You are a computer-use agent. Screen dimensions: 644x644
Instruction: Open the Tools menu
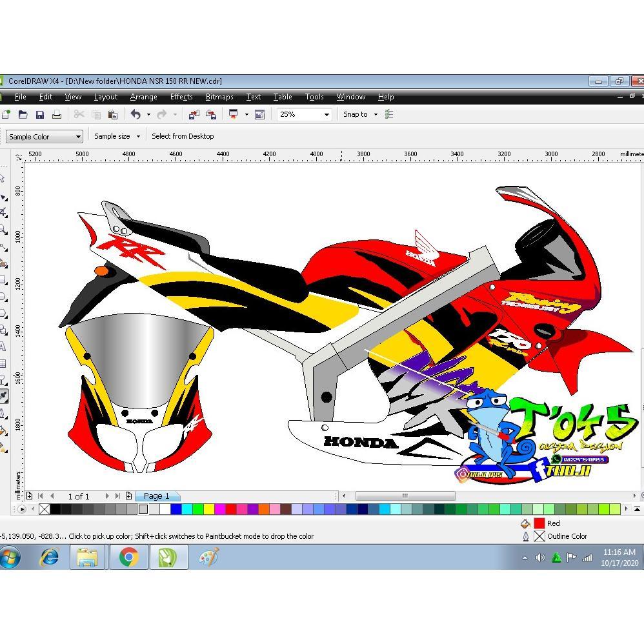point(314,97)
